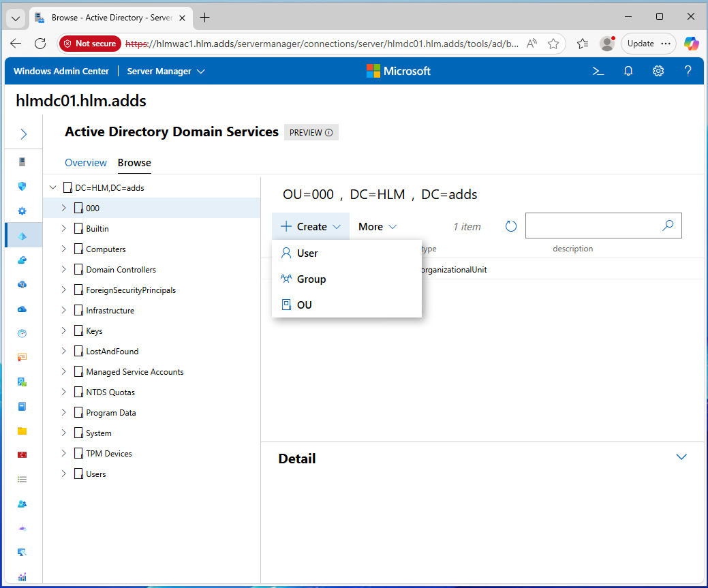The height and width of the screenshot is (588, 708).
Task: Expand the Users tree node
Action: click(63, 474)
